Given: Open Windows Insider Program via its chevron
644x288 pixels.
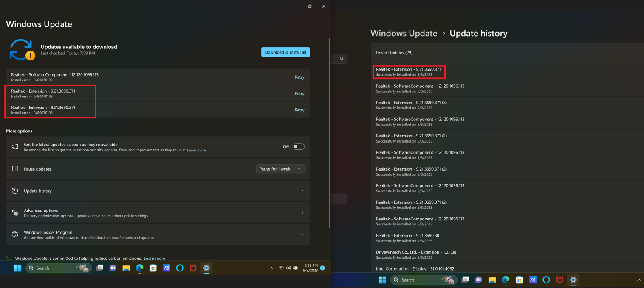Looking at the screenshot, I should (x=302, y=234).
